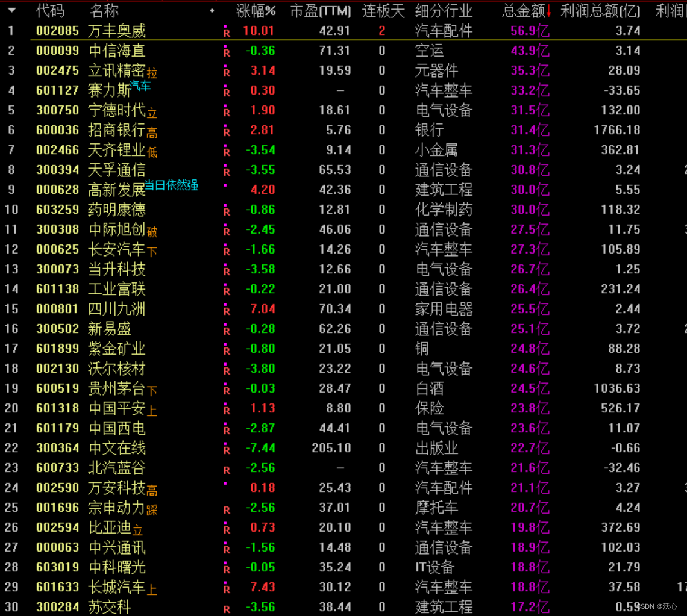Sort by the 名称 column header
The height and width of the screenshot is (616, 687).
point(104,11)
